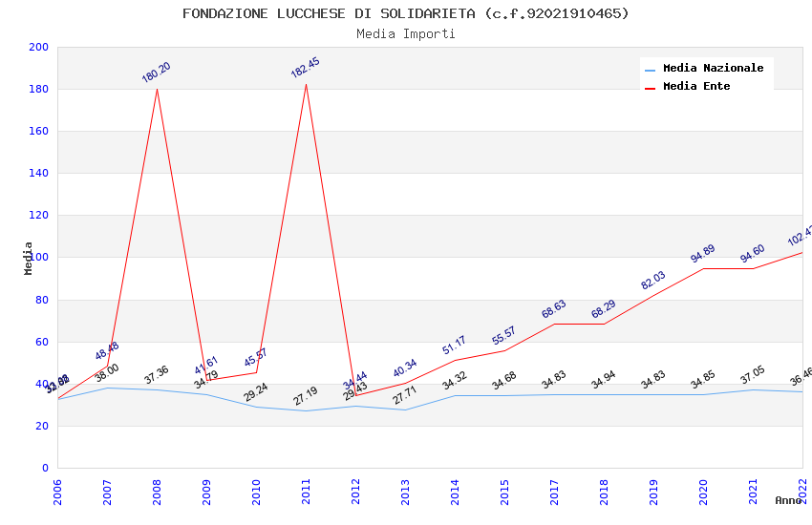Image resolution: width=812 pixels, height=525 pixels.
Task: Click the 94.89 data label
Action: [x=703, y=254]
